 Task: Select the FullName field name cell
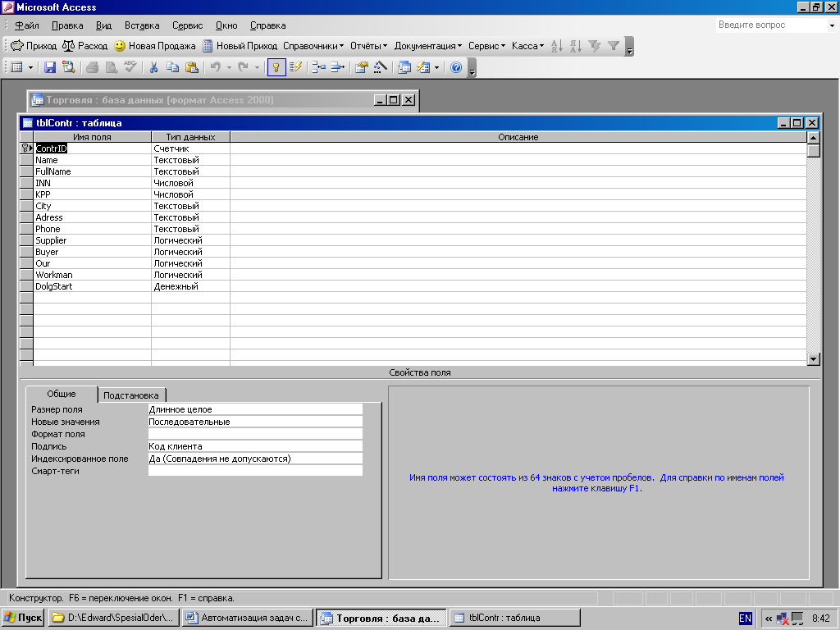pyautogui.click(x=93, y=171)
